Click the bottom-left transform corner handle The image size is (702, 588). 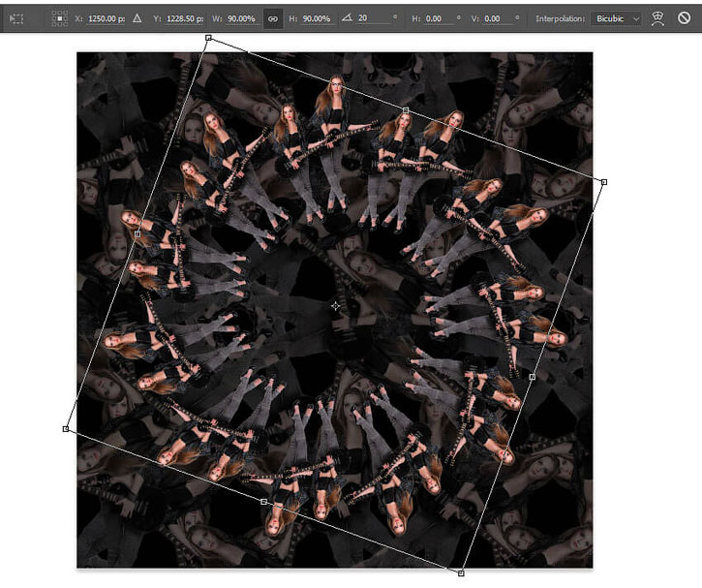click(x=66, y=429)
